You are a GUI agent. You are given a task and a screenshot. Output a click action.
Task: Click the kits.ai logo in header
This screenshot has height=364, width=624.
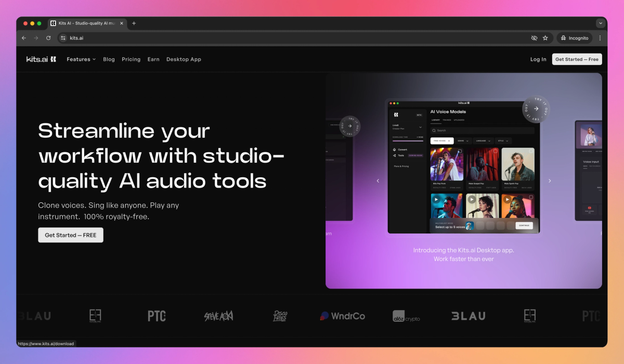tap(41, 59)
